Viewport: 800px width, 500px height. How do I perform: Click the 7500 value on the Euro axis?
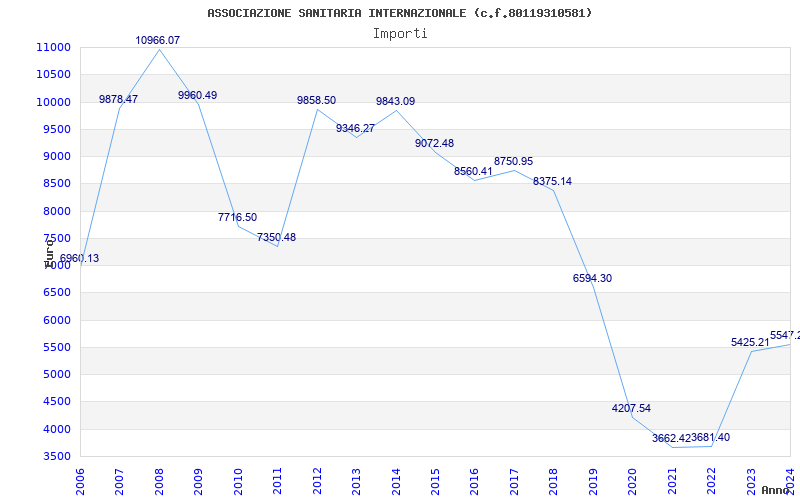(x=57, y=238)
